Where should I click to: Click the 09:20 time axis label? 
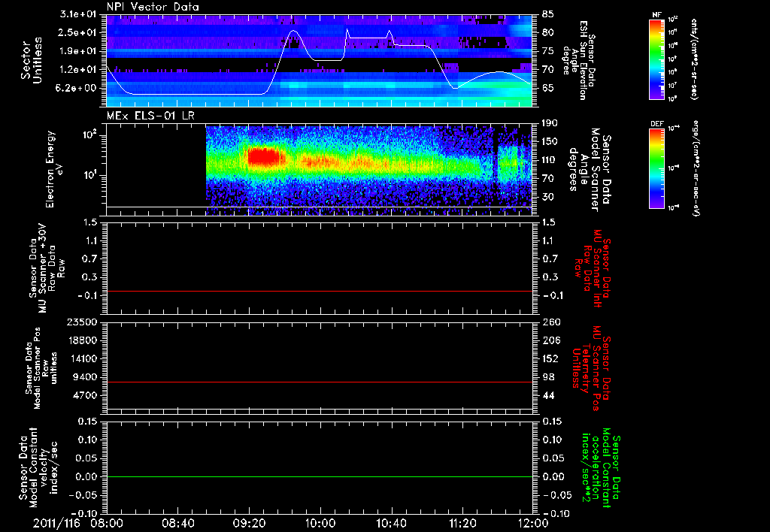[x=250, y=523]
